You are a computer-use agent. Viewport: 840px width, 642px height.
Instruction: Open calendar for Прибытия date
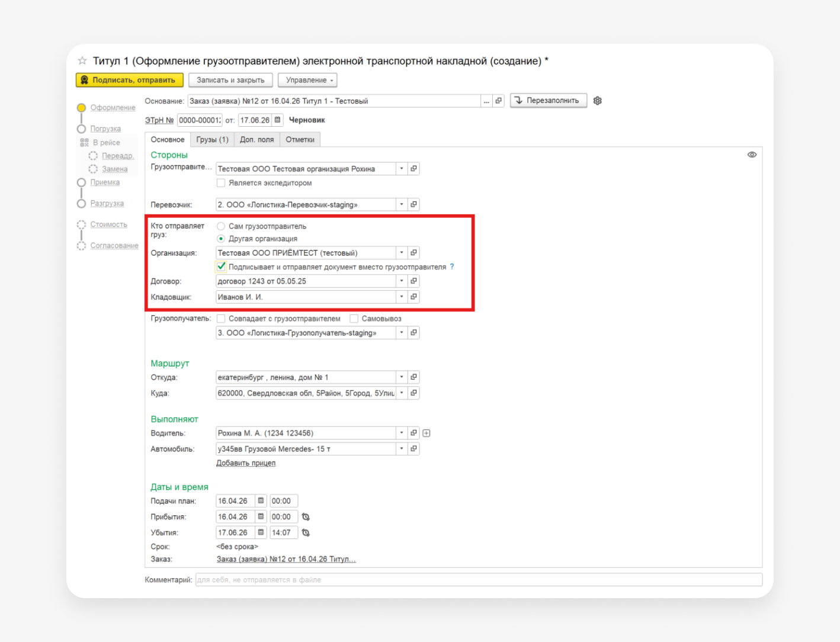(x=261, y=517)
